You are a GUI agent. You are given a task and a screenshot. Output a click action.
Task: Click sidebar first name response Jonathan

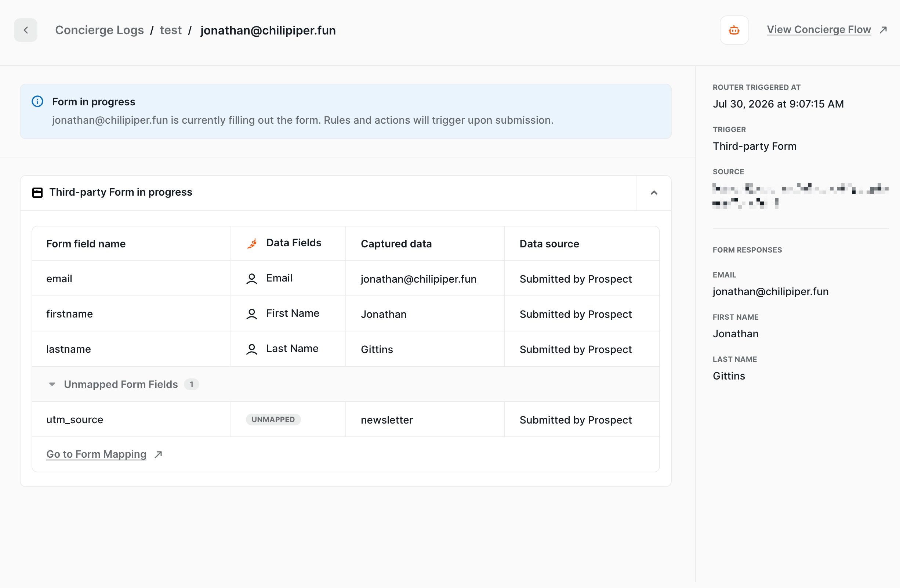pos(736,334)
